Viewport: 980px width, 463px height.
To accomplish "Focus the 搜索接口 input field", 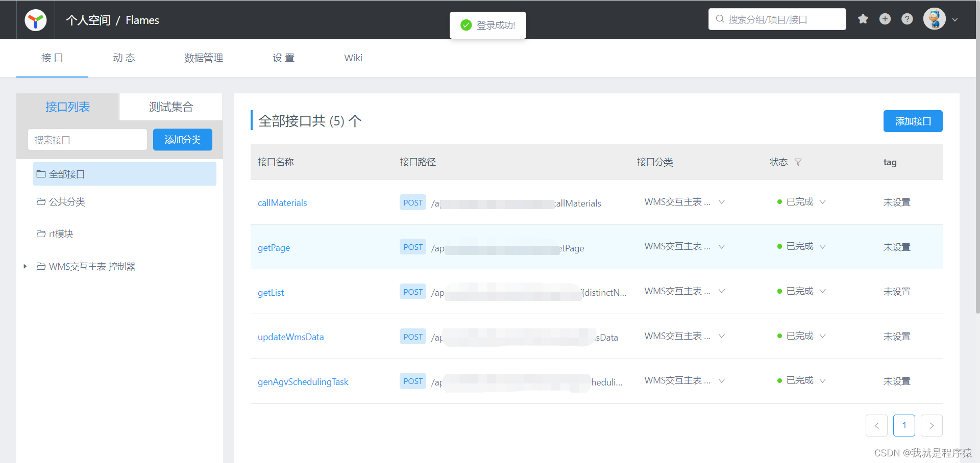I will click(87, 140).
